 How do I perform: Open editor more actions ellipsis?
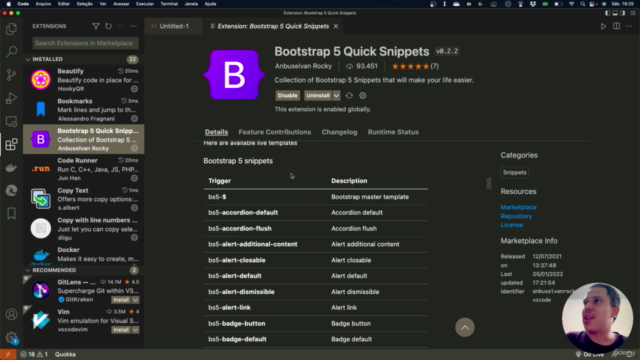point(629,26)
